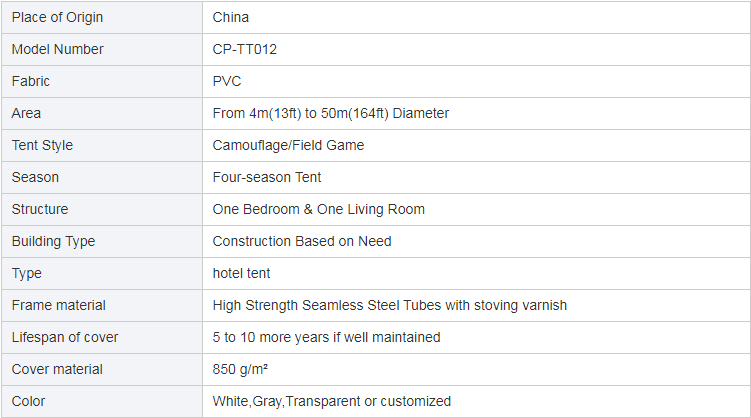Select the hotel tent value
Image resolution: width=751 pixels, height=418 pixels.
coord(241,273)
